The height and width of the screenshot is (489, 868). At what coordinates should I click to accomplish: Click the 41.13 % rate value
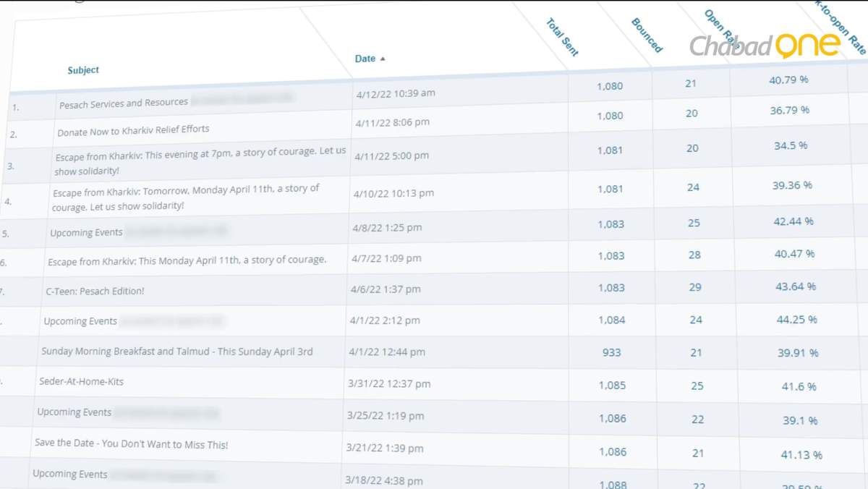[x=801, y=455]
